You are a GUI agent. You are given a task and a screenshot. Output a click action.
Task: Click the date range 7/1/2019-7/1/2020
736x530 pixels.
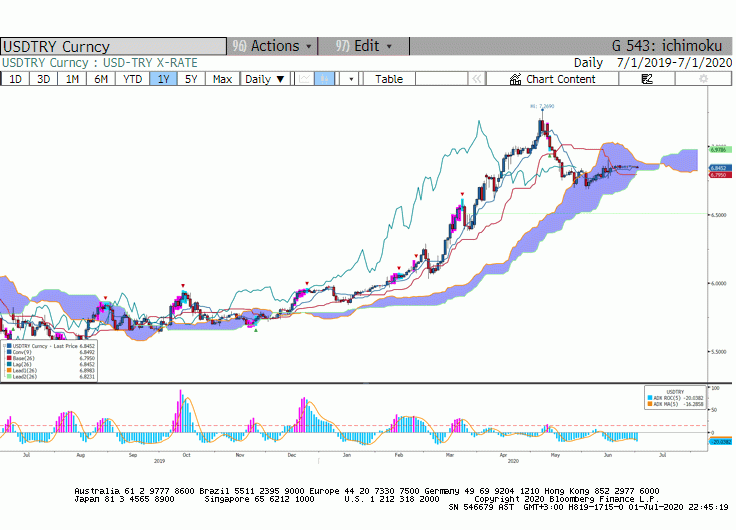tap(675, 63)
